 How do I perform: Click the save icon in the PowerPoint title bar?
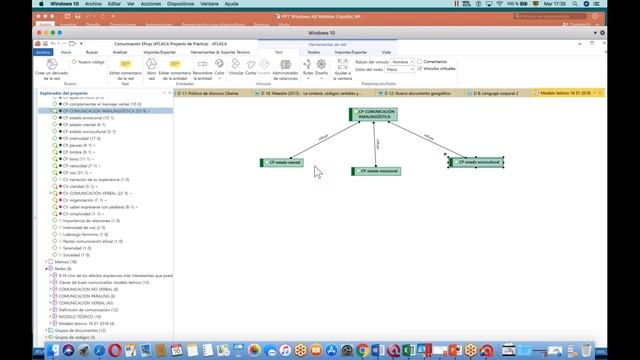pos(78,16)
